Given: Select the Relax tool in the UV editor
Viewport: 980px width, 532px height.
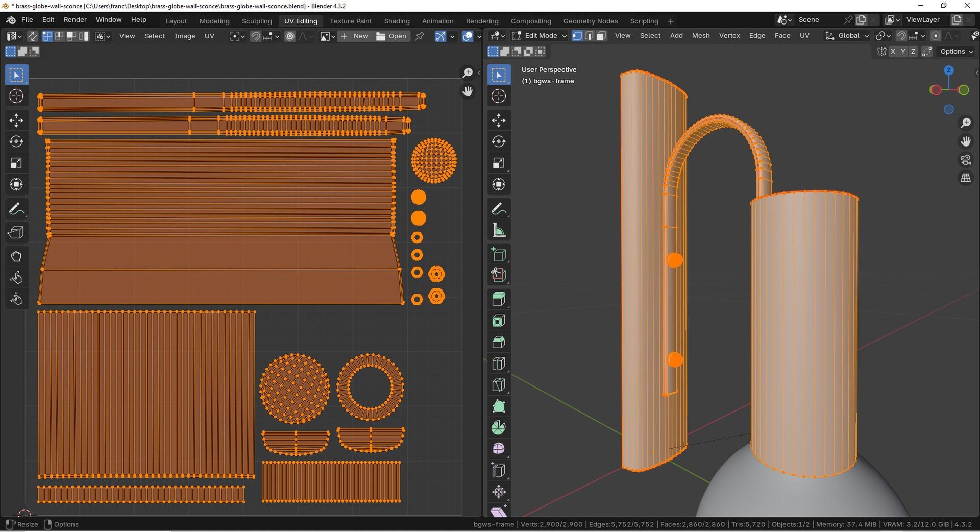Looking at the screenshot, I should pos(16,278).
